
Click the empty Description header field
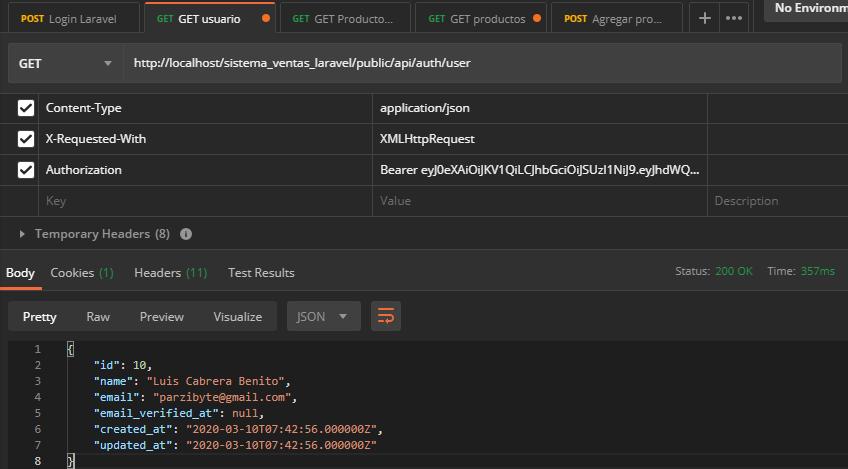pyautogui.click(x=778, y=201)
